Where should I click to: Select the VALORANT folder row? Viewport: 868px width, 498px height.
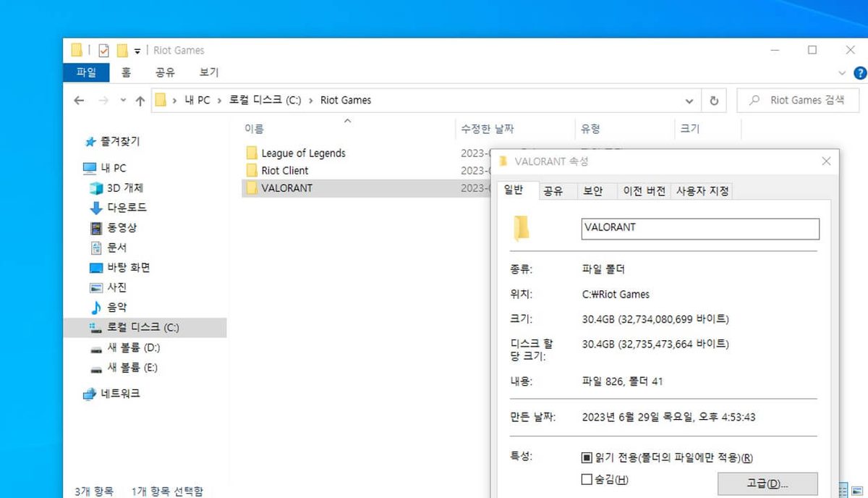[365, 188]
